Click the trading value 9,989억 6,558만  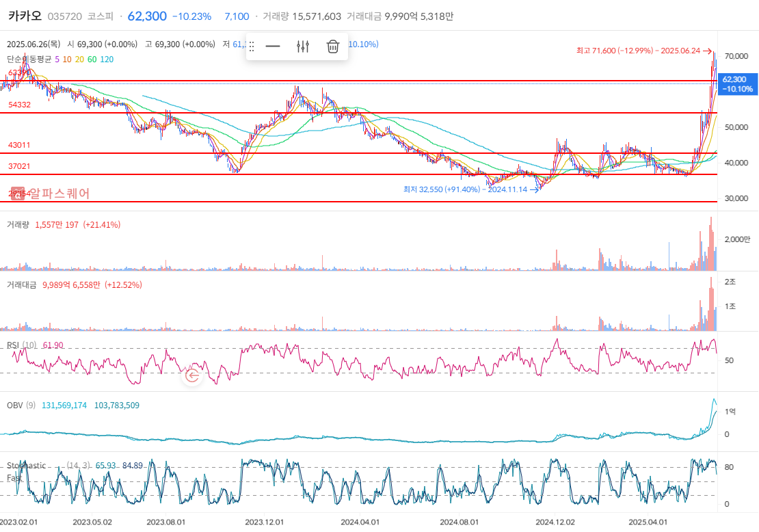[x=71, y=285]
